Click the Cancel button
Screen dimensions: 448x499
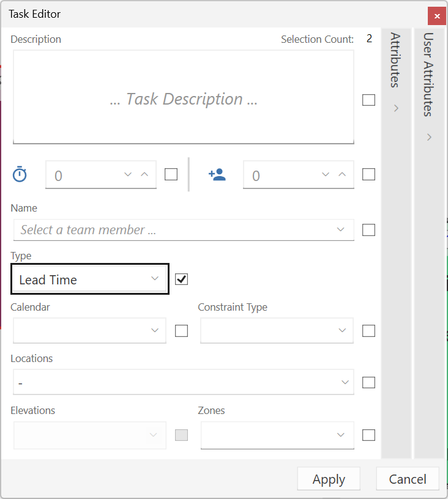click(408, 479)
